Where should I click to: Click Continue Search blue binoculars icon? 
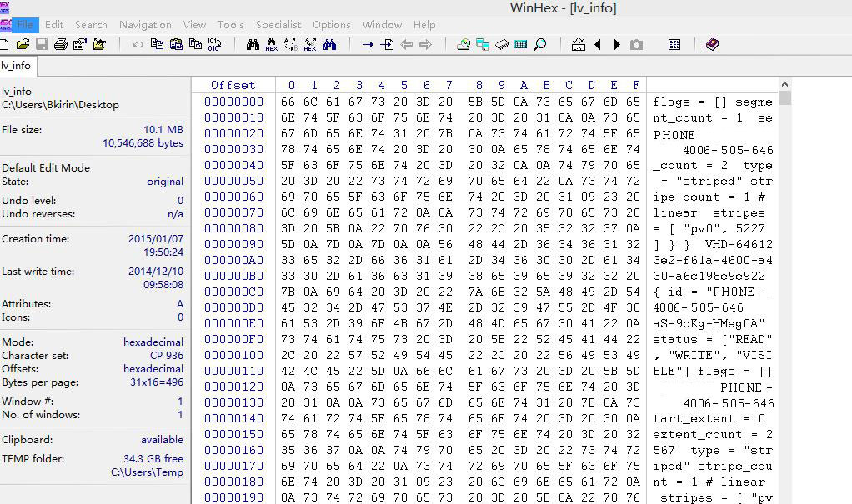(x=330, y=44)
